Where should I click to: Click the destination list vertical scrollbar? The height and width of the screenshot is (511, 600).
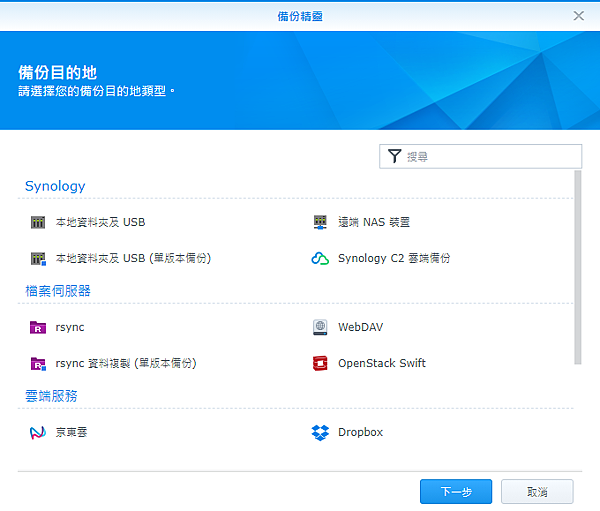click(x=578, y=267)
